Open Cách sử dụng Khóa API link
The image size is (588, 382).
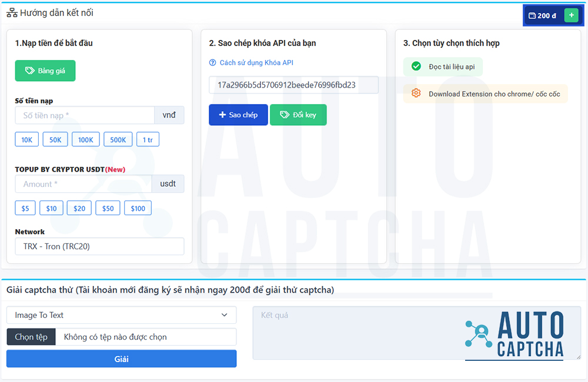pos(256,63)
